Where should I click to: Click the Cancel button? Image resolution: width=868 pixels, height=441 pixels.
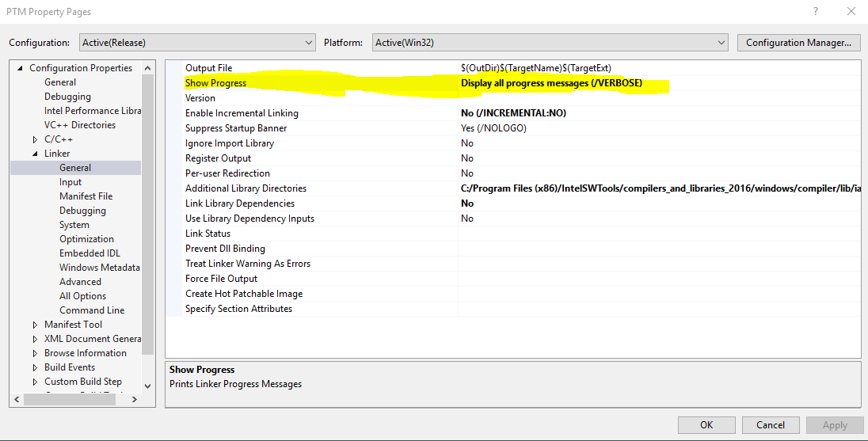(x=771, y=425)
